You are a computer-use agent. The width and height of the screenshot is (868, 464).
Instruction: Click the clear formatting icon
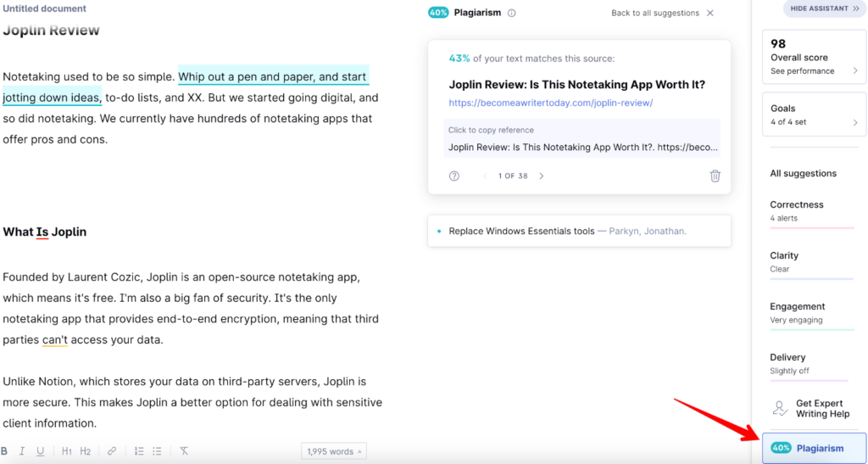(x=184, y=451)
